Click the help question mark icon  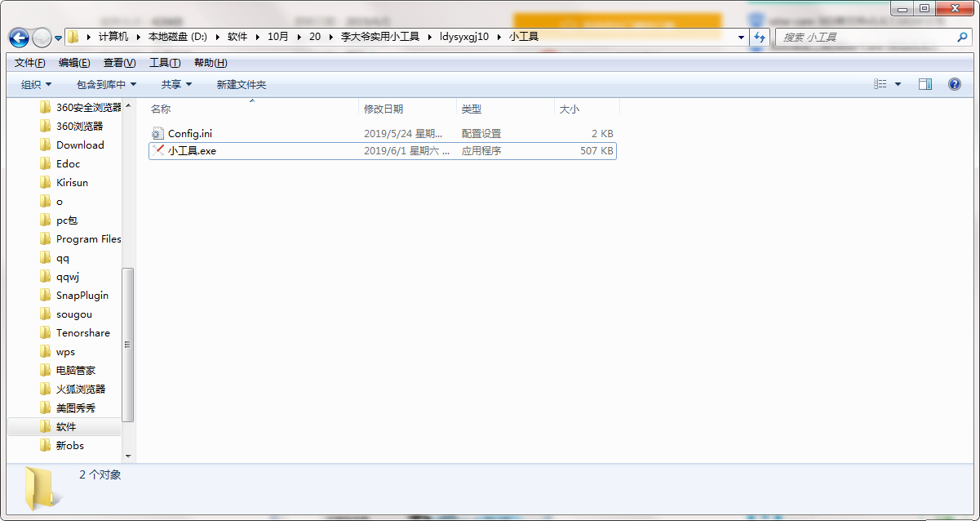click(x=954, y=84)
